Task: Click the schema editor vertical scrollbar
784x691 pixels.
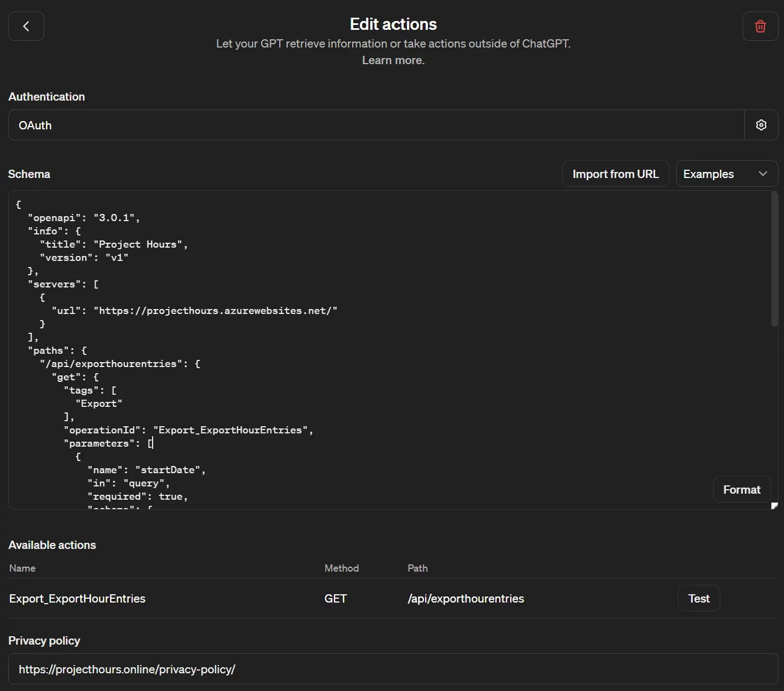Action: coord(774,260)
